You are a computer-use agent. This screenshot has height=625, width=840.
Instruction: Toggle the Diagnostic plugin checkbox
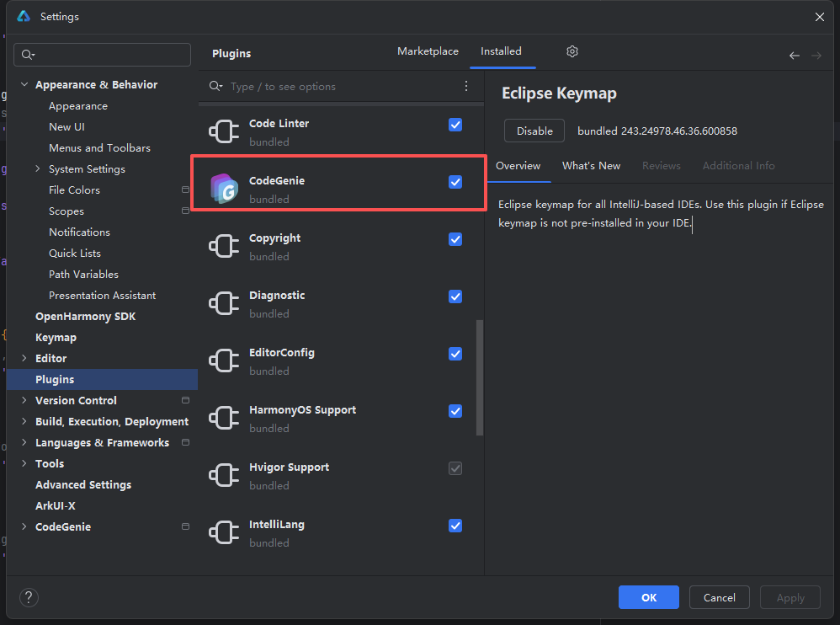click(x=455, y=296)
